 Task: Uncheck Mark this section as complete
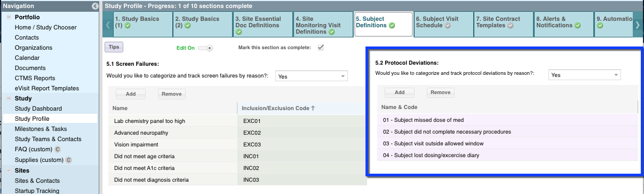coord(321,48)
